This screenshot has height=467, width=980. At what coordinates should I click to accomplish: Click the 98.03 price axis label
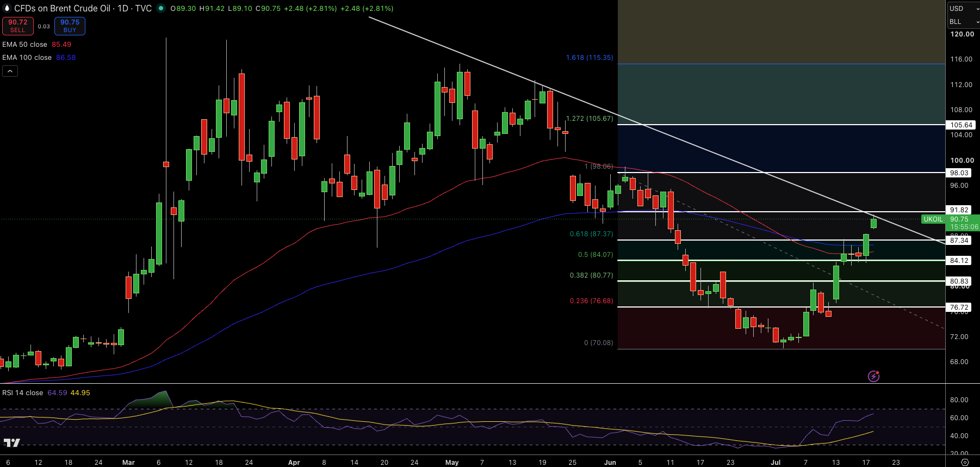coord(959,173)
